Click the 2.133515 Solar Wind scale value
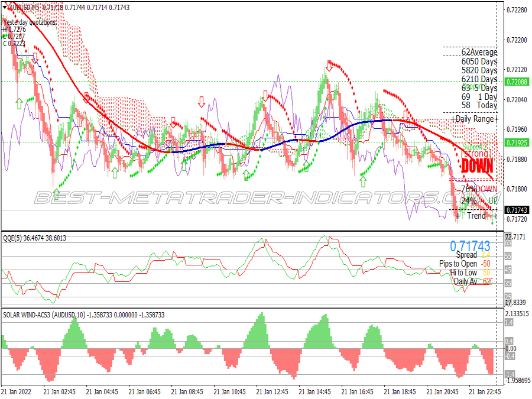 pyautogui.click(x=517, y=314)
